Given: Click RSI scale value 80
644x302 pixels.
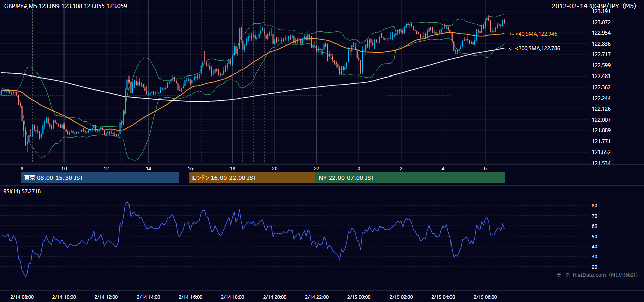Looking at the screenshot, I should click(595, 206).
